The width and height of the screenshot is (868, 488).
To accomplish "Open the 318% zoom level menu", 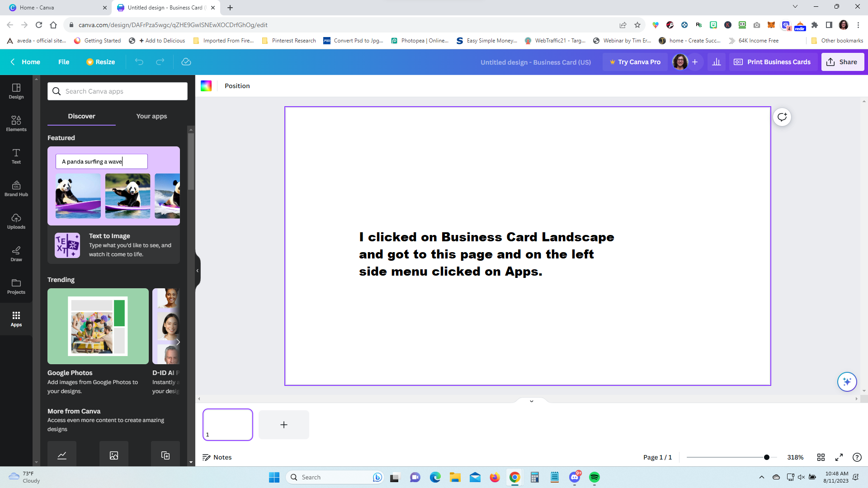I will 795,457.
